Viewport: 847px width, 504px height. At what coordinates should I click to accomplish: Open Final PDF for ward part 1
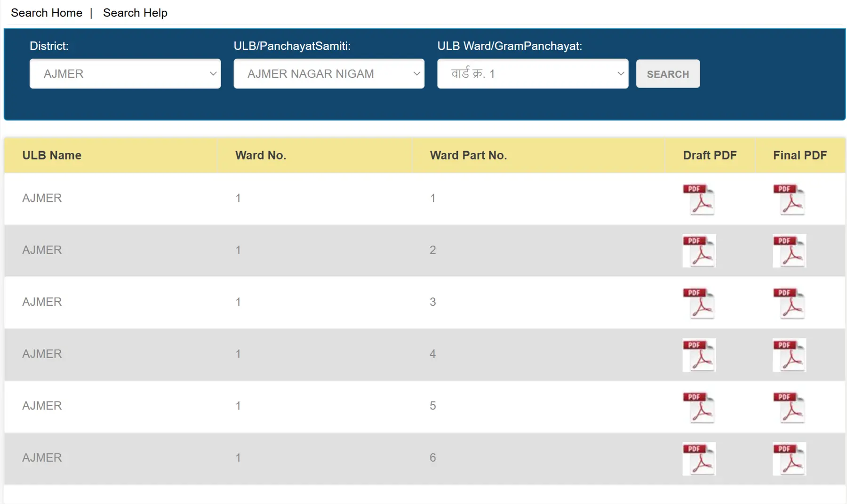[x=789, y=199]
